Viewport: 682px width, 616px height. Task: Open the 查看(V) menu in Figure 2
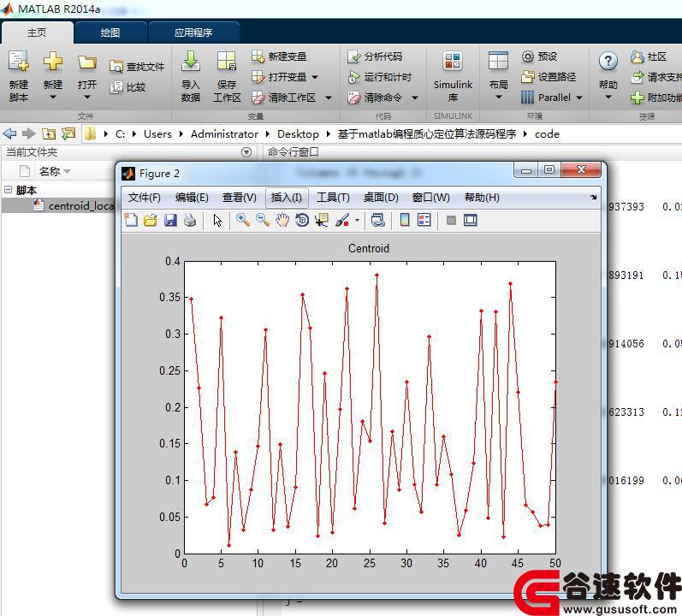pos(240,198)
